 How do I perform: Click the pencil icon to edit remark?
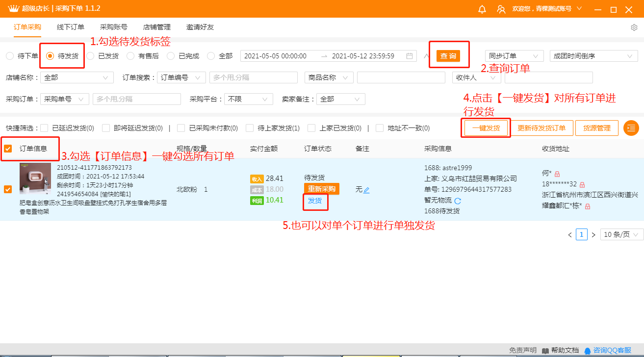coord(366,190)
